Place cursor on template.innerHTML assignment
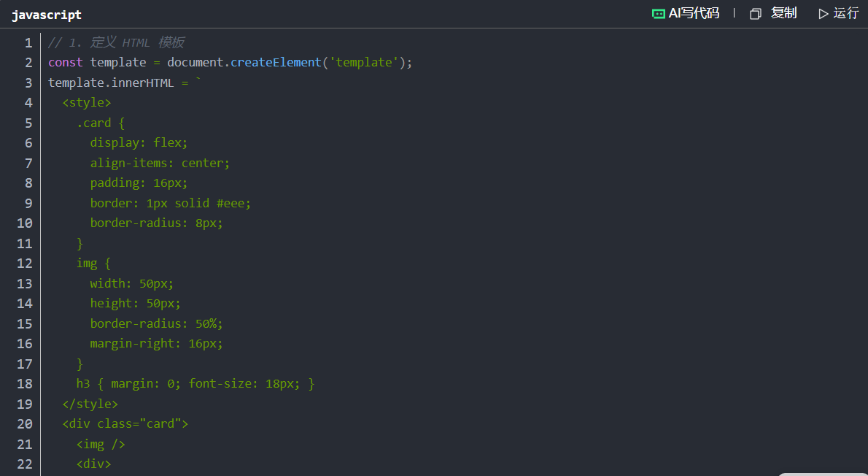The height and width of the screenshot is (476, 868). coord(111,82)
